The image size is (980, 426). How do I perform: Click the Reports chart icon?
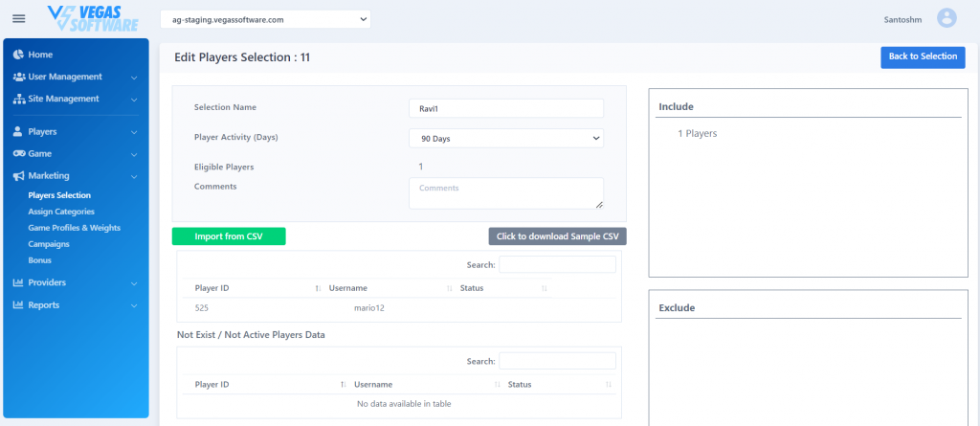pos(18,305)
